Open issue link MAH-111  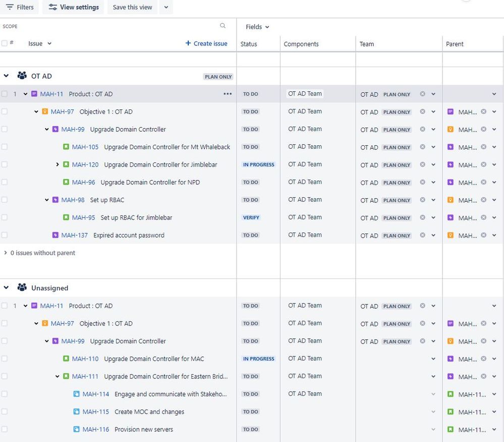pyautogui.click(x=85, y=376)
